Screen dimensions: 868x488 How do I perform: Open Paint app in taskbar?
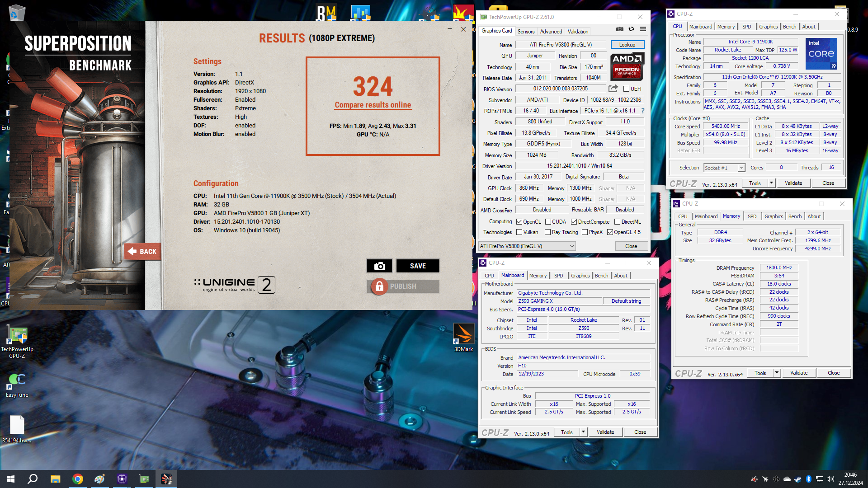[99, 479]
